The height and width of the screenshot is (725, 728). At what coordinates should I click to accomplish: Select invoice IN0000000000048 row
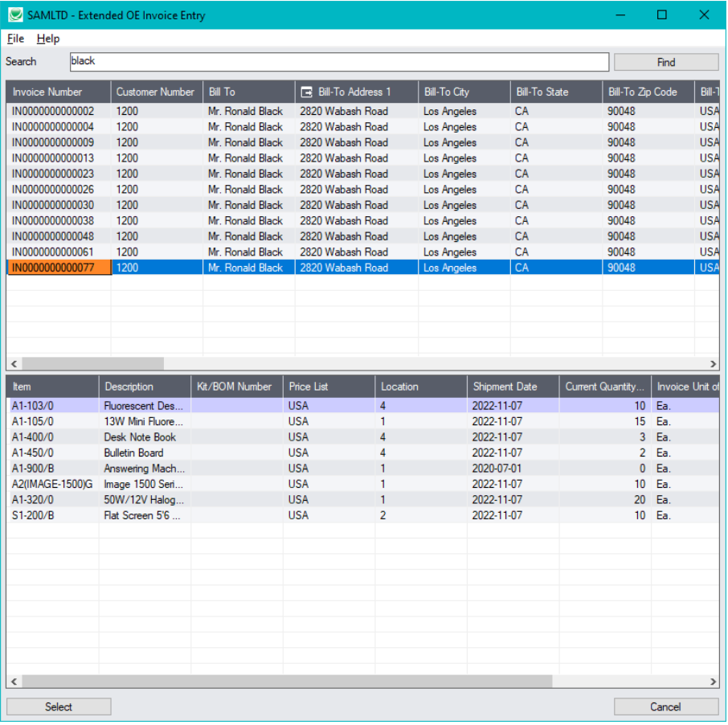(362, 236)
